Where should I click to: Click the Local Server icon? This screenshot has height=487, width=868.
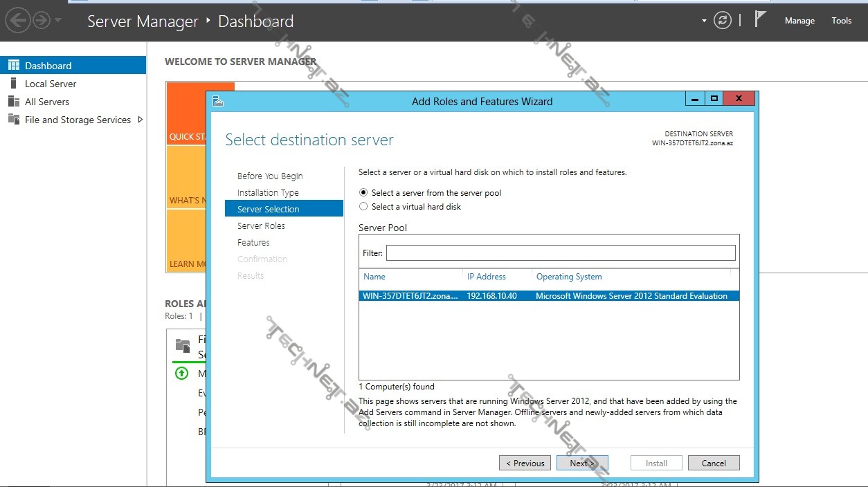coord(13,84)
